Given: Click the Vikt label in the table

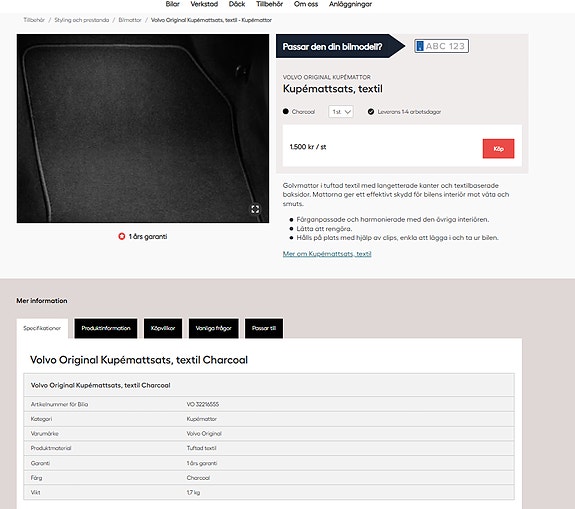Looking at the screenshot, I should pos(36,492).
